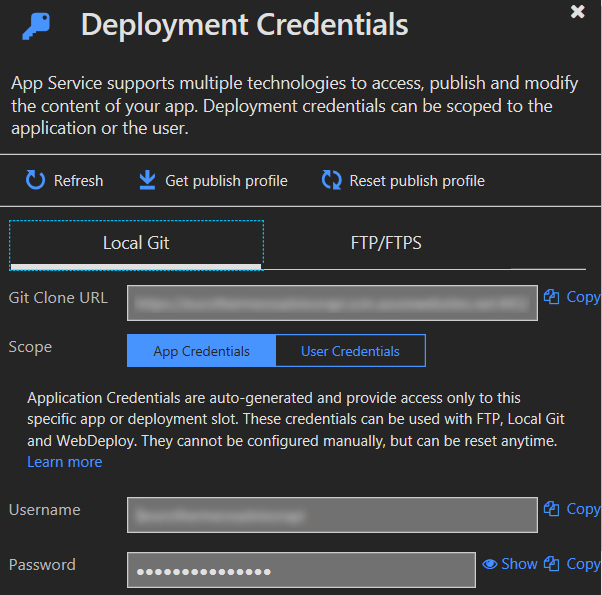The image size is (602, 595).
Task: Click the blue key icon in header
Action: pos(36,26)
